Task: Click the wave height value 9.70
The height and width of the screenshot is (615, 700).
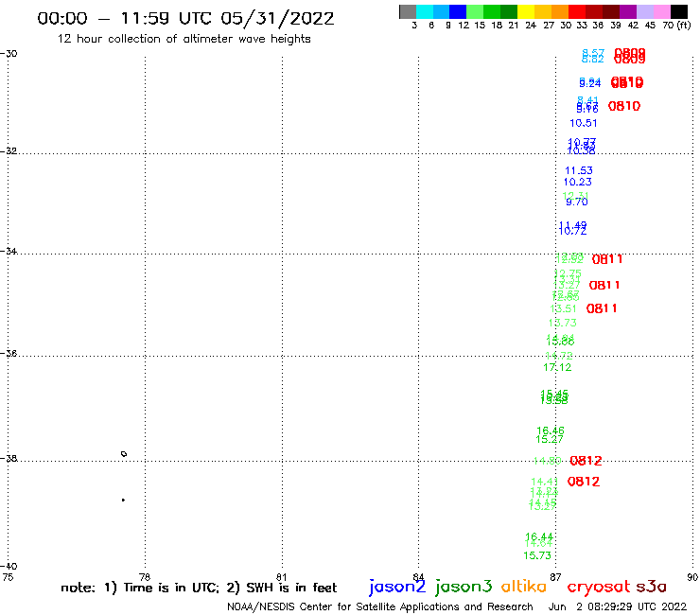Action: (x=577, y=202)
